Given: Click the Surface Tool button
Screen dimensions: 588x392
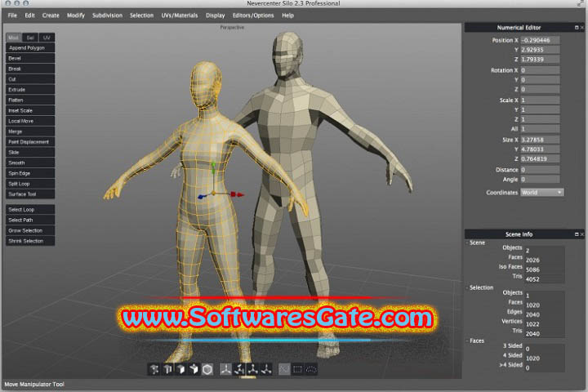Looking at the screenshot, I should (x=30, y=194).
